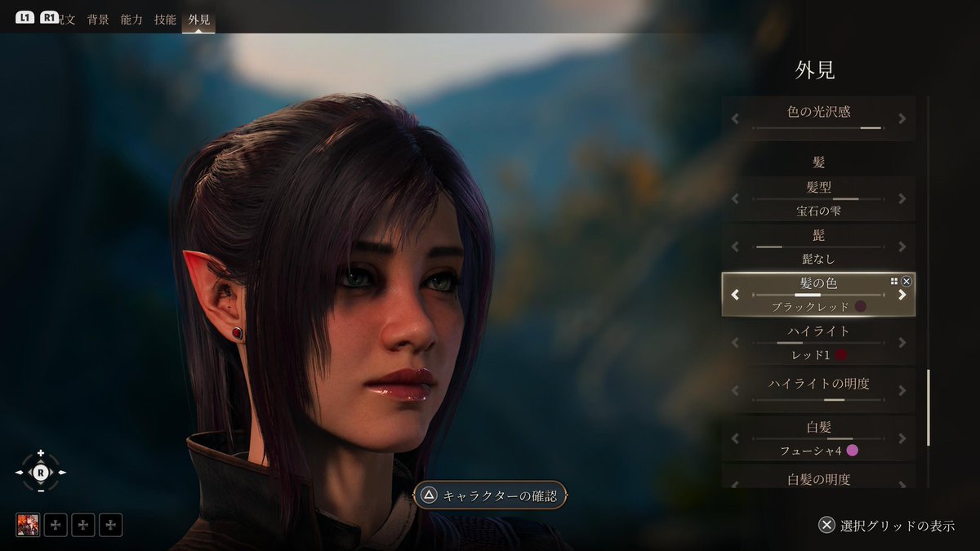Click the 色の光沢感 slider track
Screen dimensions: 980x551
818,128
